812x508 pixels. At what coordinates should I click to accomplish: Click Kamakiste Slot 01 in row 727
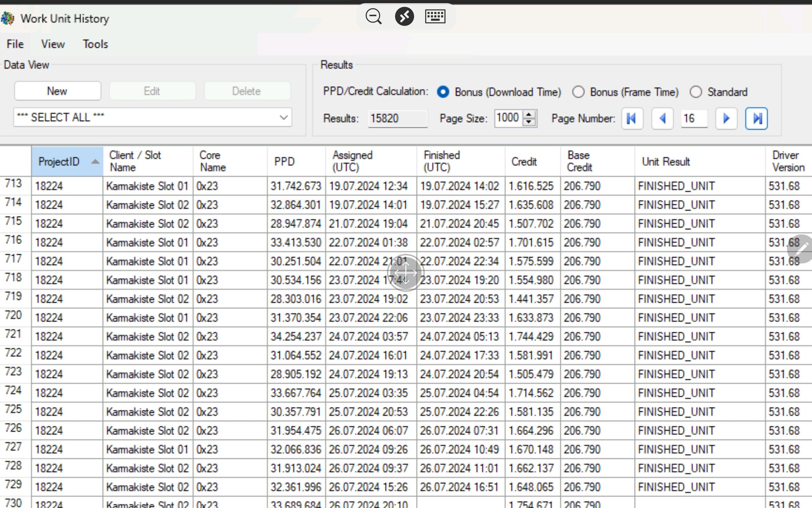(x=147, y=450)
